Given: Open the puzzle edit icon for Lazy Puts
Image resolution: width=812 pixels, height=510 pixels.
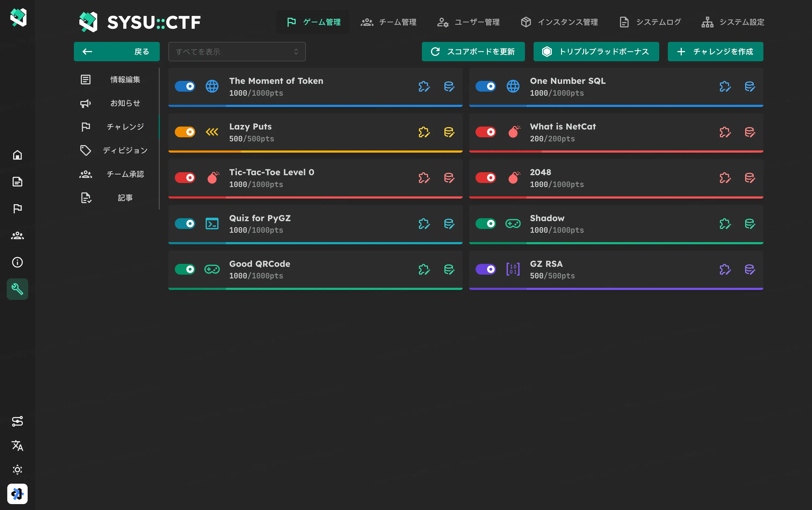Looking at the screenshot, I should (x=424, y=132).
